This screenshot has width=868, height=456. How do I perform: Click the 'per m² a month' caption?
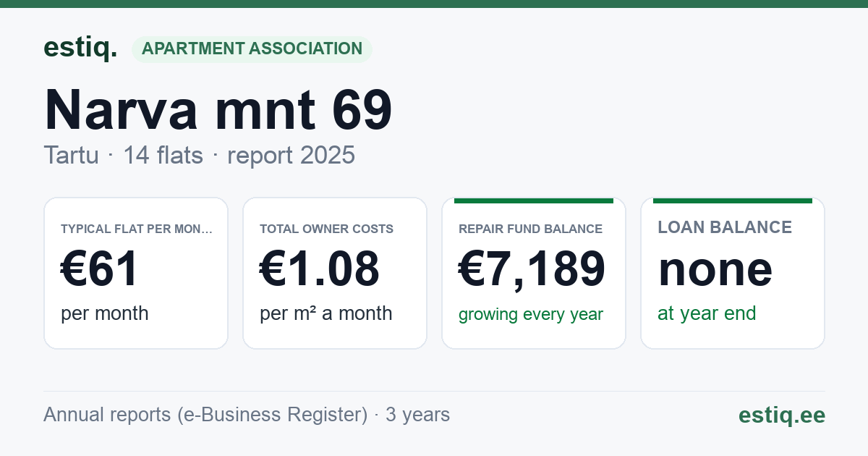[x=325, y=313]
